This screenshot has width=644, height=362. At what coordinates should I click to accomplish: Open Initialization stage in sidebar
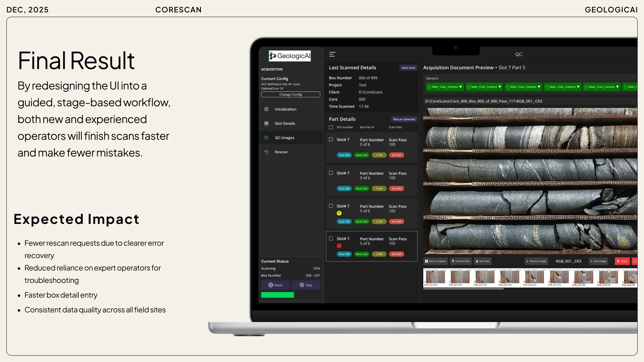point(285,109)
